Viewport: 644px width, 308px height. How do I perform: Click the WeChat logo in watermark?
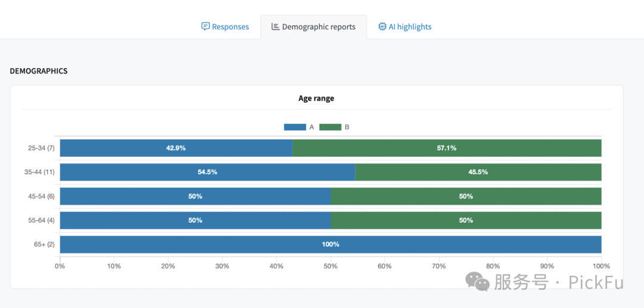coord(478,281)
